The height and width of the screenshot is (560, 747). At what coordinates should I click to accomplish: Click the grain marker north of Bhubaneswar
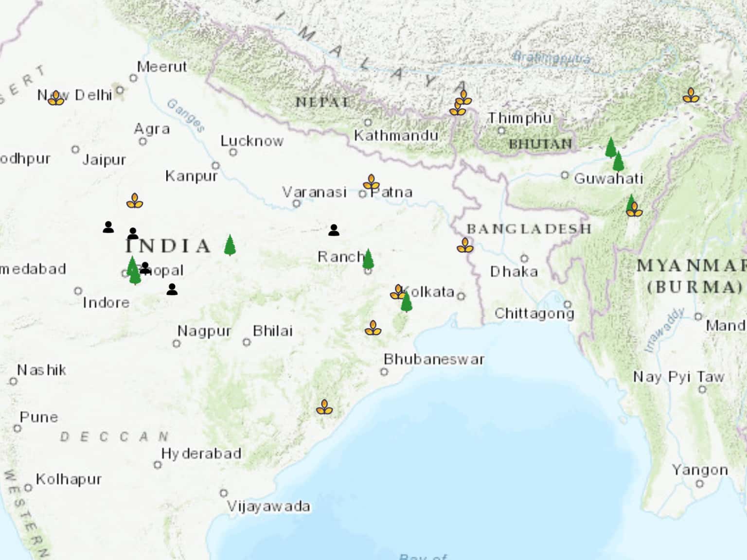click(x=373, y=328)
